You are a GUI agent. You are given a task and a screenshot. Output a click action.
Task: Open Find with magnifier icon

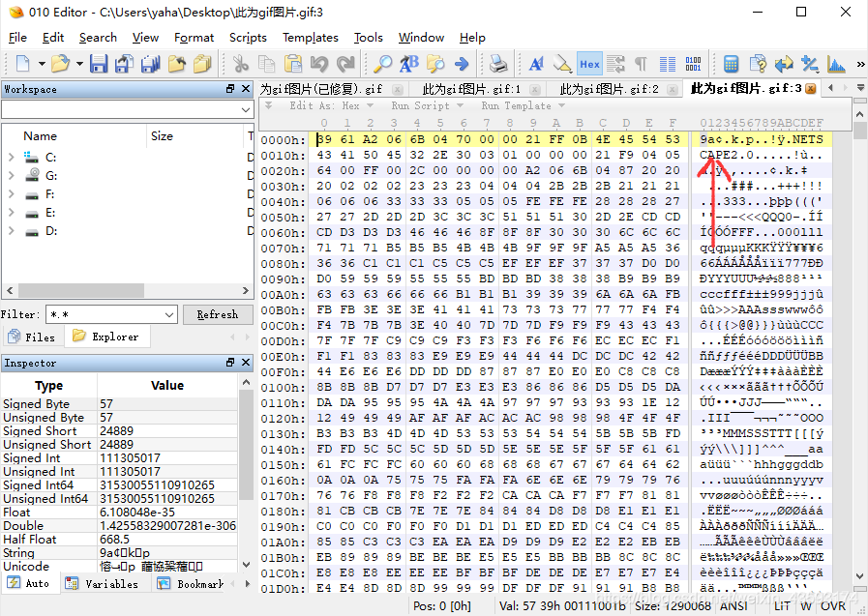(x=382, y=64)
